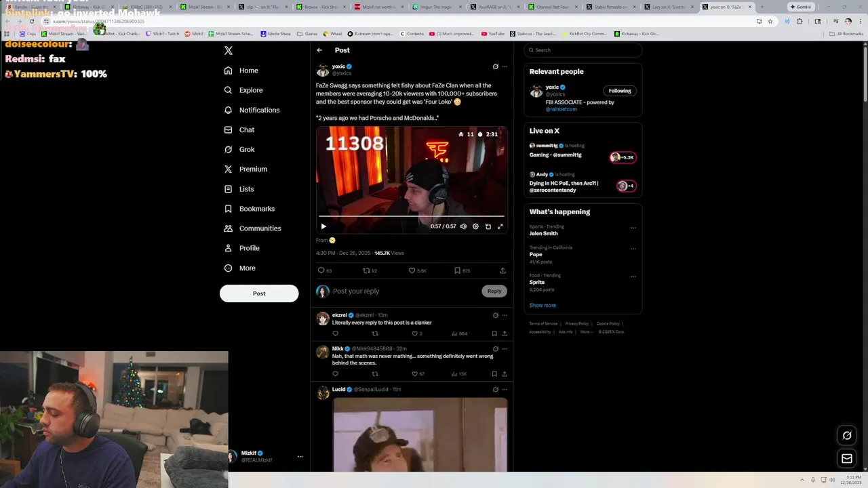Bookmark Nikk's reply
868x488 pixels.
494,374
